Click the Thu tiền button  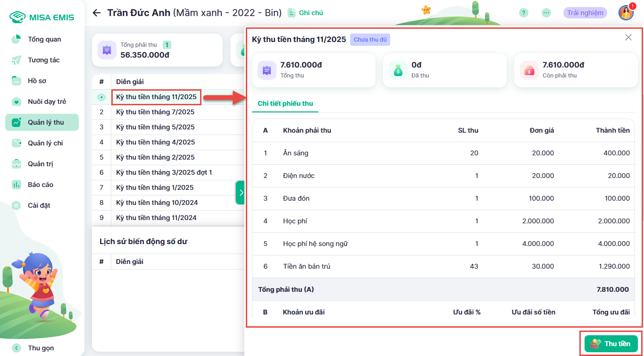[x=611, y=344]
